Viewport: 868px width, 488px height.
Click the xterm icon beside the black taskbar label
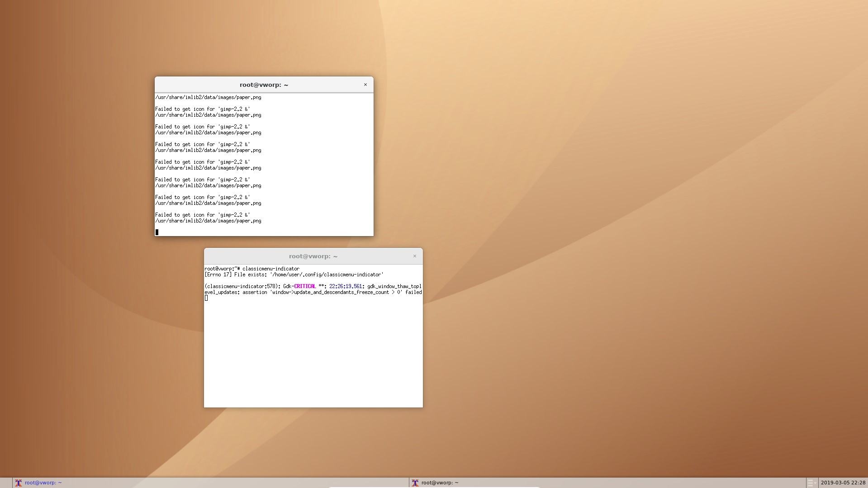pyautogui.click(x=415, y=483)
